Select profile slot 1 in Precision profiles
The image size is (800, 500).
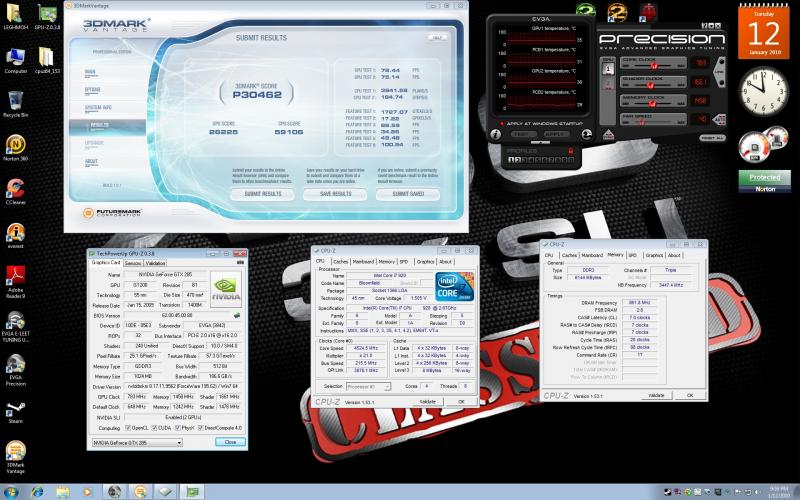point(511,160)
